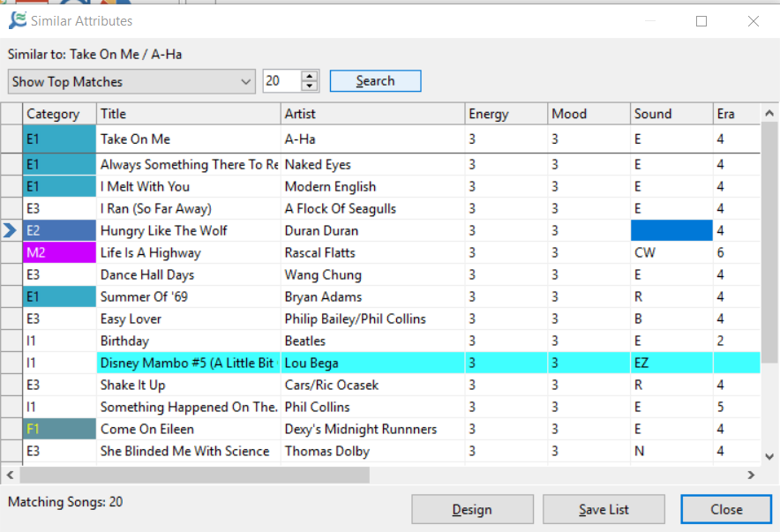Click vertical scrollbar up arrow
This screenshot has width=780, height=532.
click(769, 113)
